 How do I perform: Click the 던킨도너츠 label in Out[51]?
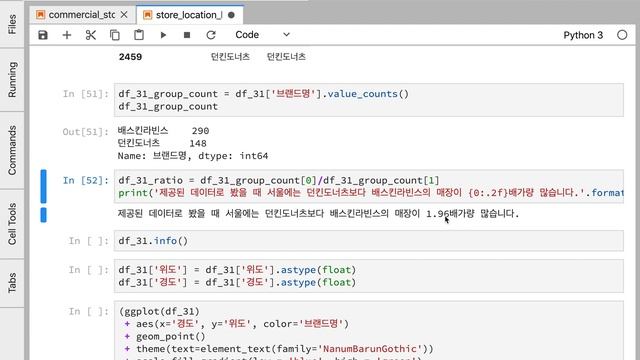(139, 143)
